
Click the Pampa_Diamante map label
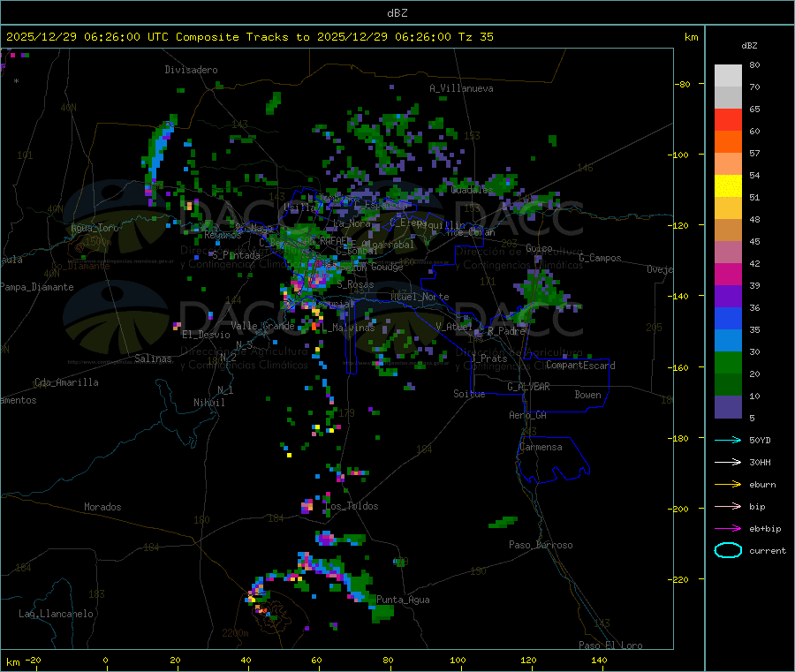37,287
